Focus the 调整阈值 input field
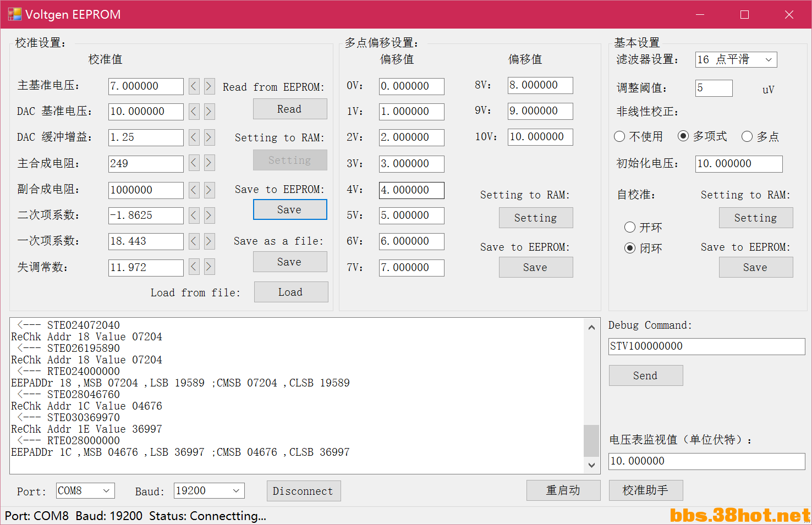Viewport: 812px width, 525px height. pos(714,88)
